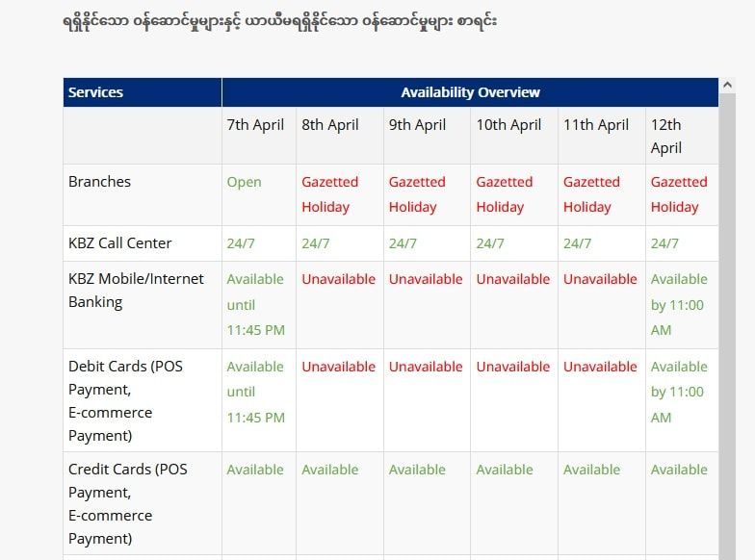Click the Availability Overview header
Screen dimensions: 755x560
point(470,92)
